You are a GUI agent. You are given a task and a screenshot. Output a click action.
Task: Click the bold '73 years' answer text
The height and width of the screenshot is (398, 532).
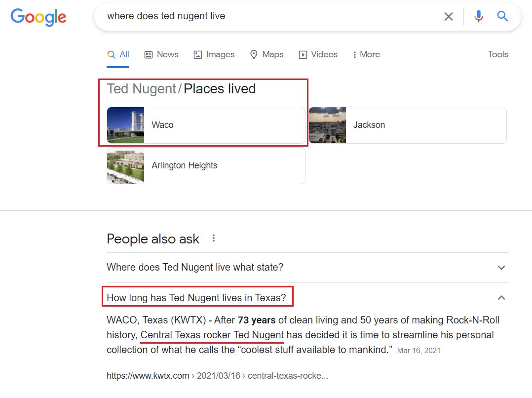pyautogui.click(x=257, y=320)
